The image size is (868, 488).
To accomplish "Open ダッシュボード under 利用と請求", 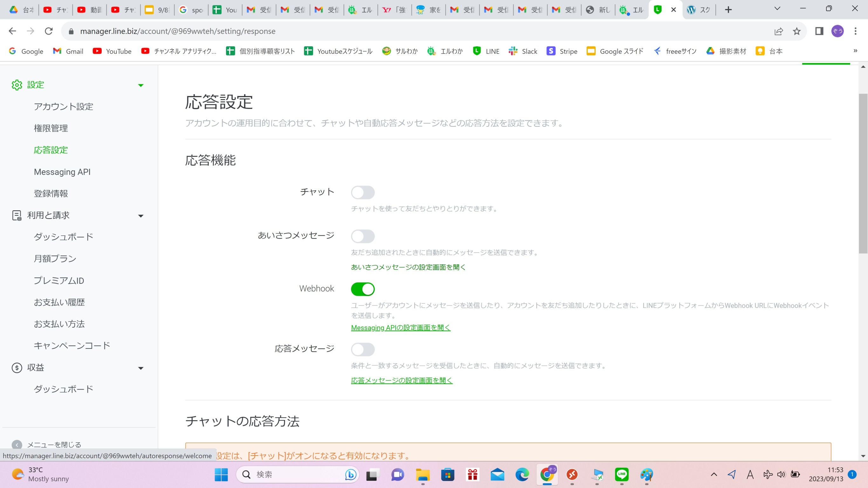I will click(x=63, y=237).
